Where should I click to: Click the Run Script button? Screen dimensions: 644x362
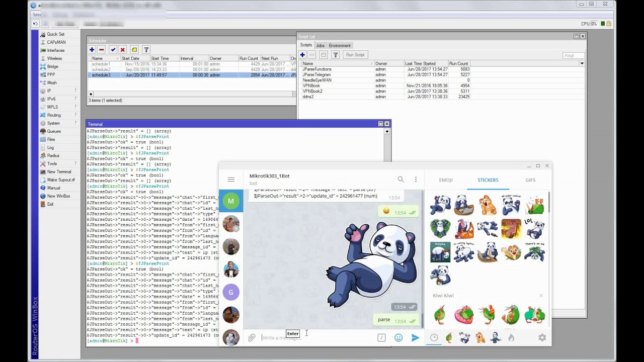point(355,55)
